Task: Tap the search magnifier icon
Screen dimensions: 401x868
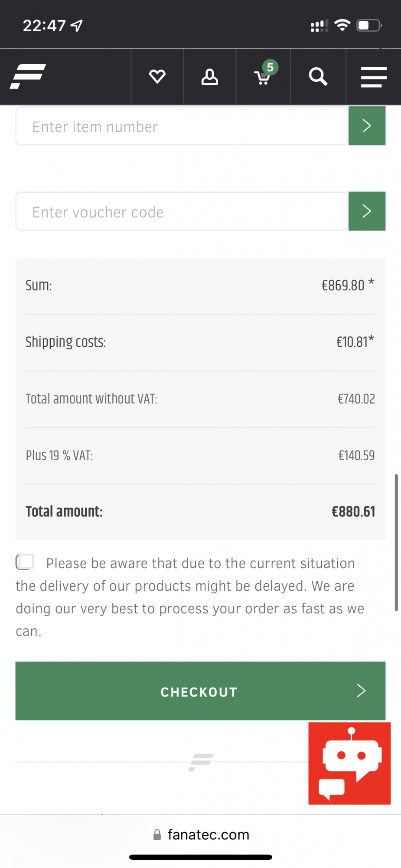Action: (318, 77)
